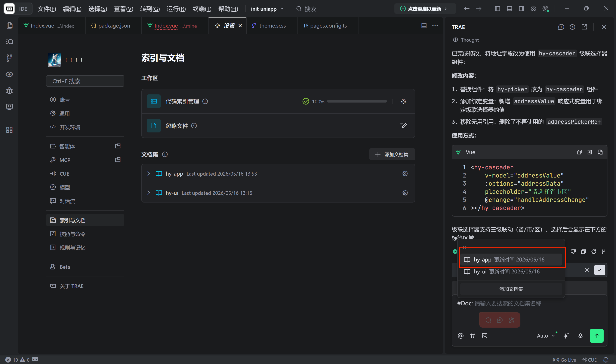Toggle split editor layout icon in tab bar
Image resolution: width=616 pixels, height=364 pixels.
[x=424, y=25]
